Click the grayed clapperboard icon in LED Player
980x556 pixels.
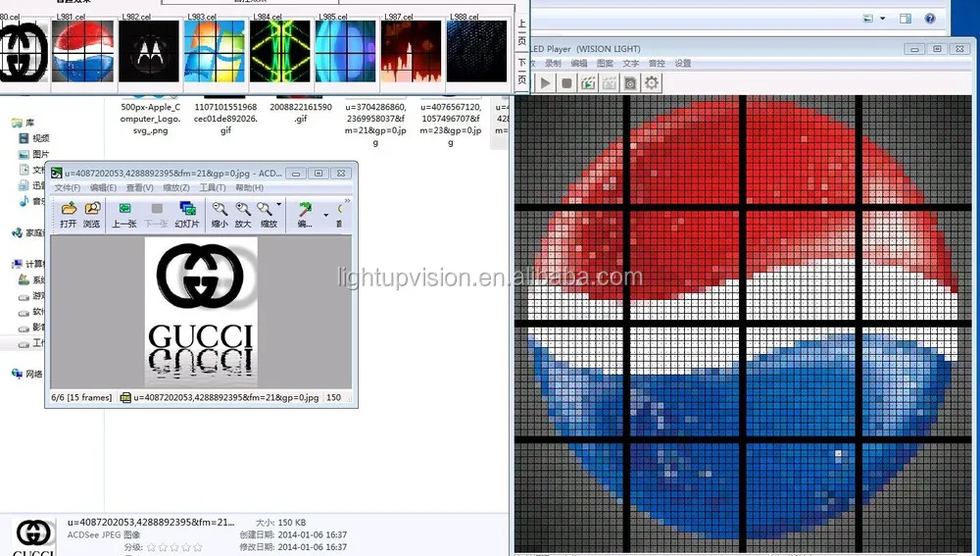pos(610,82)
